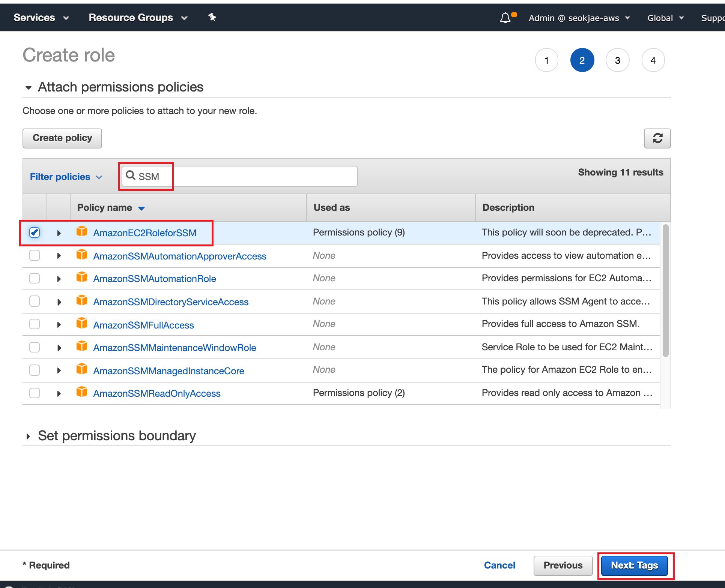The width and height of the screenshot is (725, 588).
Task: Click the AmazonSSMFullAccess policy box icon
Action: tap(82, 324)
